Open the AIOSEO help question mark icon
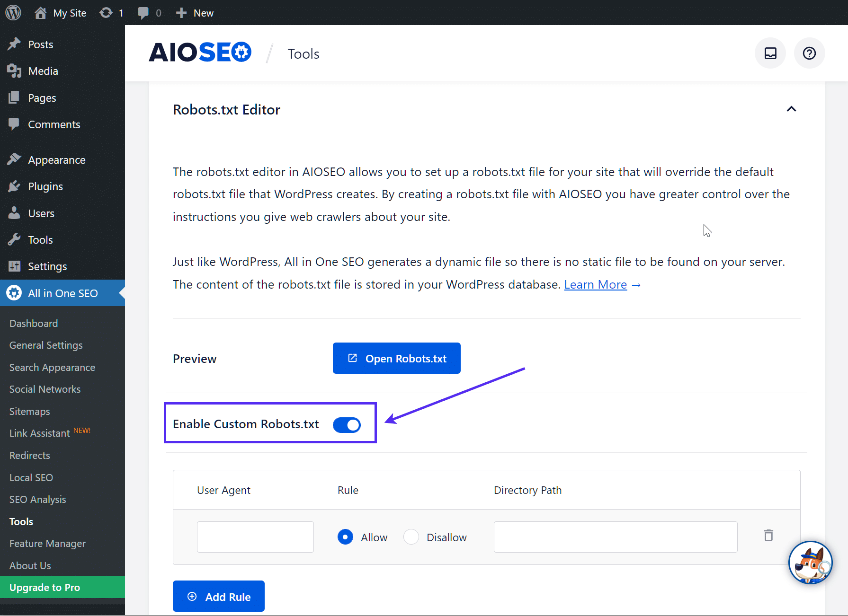 (809, 53)
